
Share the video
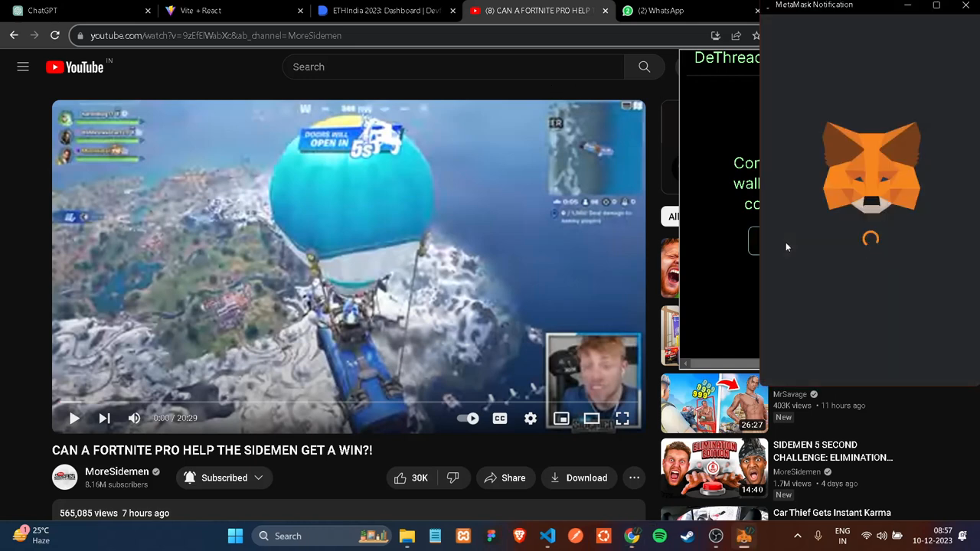(505, 478)
